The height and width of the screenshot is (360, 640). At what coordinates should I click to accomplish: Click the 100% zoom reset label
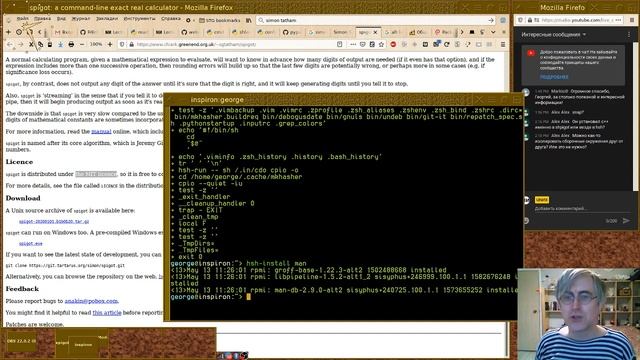tap(96, 44)
